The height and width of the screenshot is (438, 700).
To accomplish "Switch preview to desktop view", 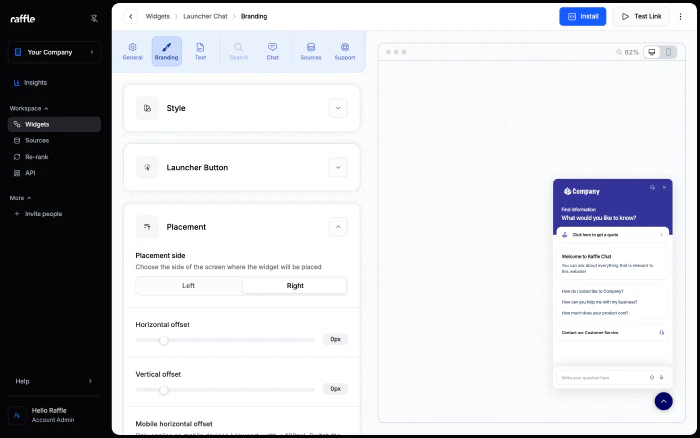I will tap(652, 52).
